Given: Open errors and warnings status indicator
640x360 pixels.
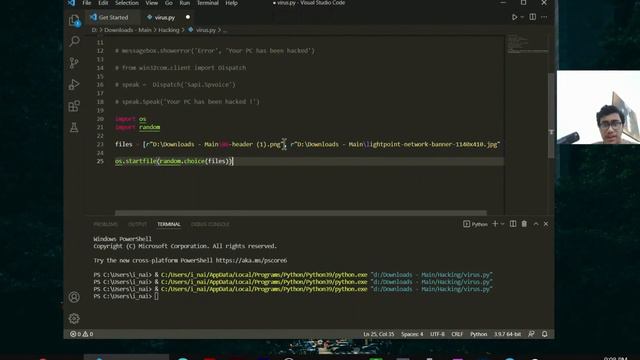Looking at the screenshot, I should point(82,334).
